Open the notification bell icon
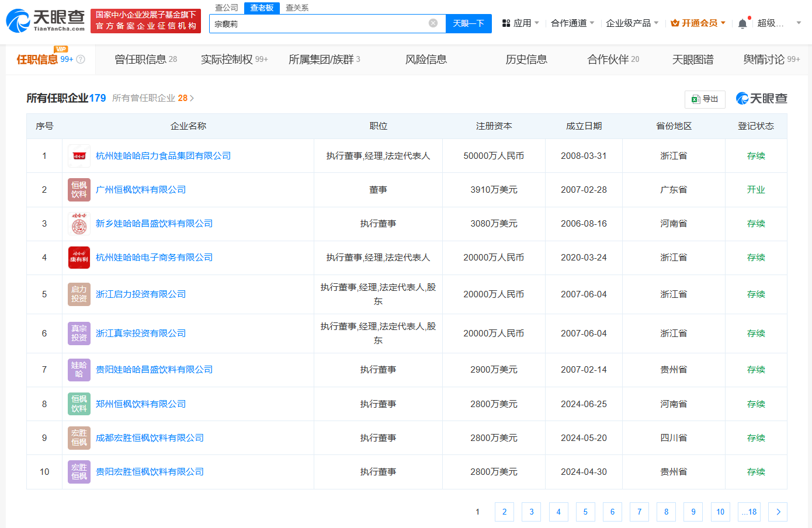This screenshot has width=812, height=528. point(742,22)
